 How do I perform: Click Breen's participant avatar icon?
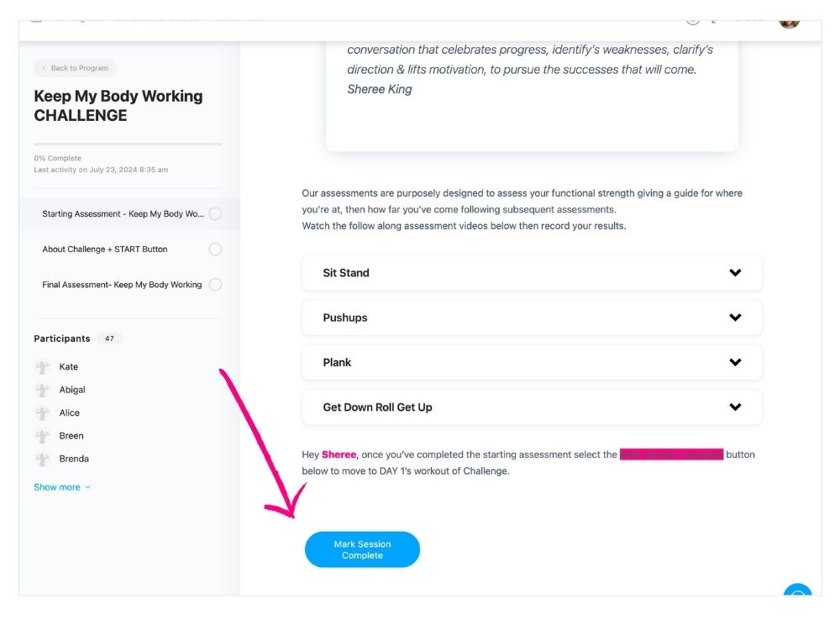tap(42, 436)
